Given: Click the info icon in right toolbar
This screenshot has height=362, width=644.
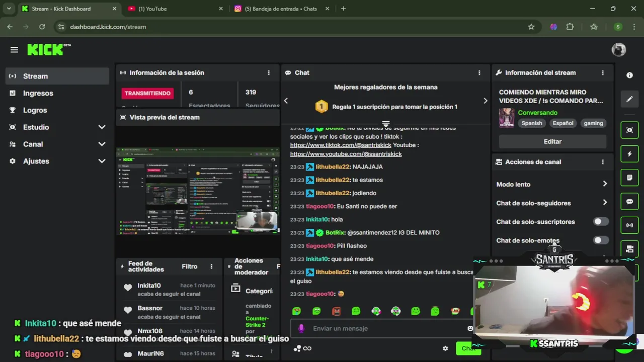Looking at the screenshot, I should 629,75.
